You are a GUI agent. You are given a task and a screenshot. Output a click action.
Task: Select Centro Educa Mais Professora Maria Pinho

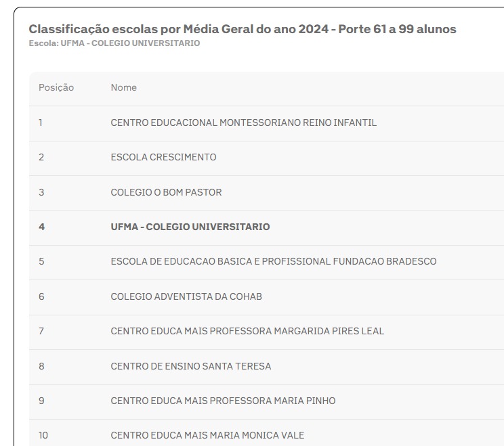tap(223, 401)
